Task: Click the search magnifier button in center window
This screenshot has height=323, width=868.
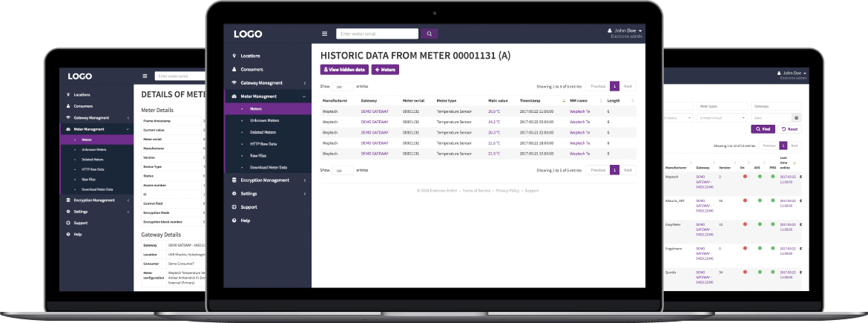Action: pos(429,34)
